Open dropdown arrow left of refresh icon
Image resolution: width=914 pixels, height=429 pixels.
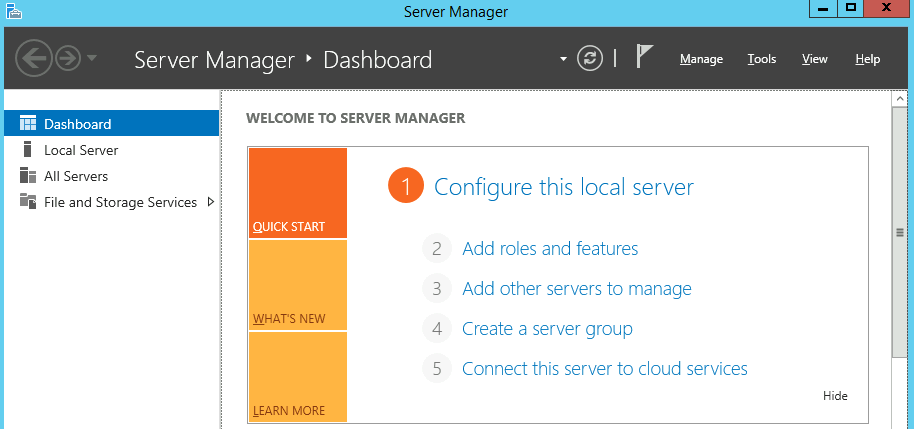click(563, 59)
